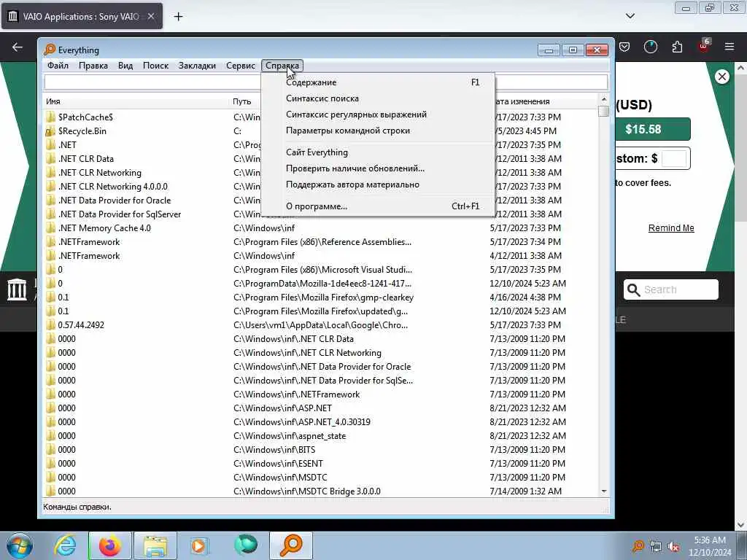Click path C:\Windows\inf\BITS
Image resolution: width=747 pixels, height=560 pixels.
coord(274,449)
